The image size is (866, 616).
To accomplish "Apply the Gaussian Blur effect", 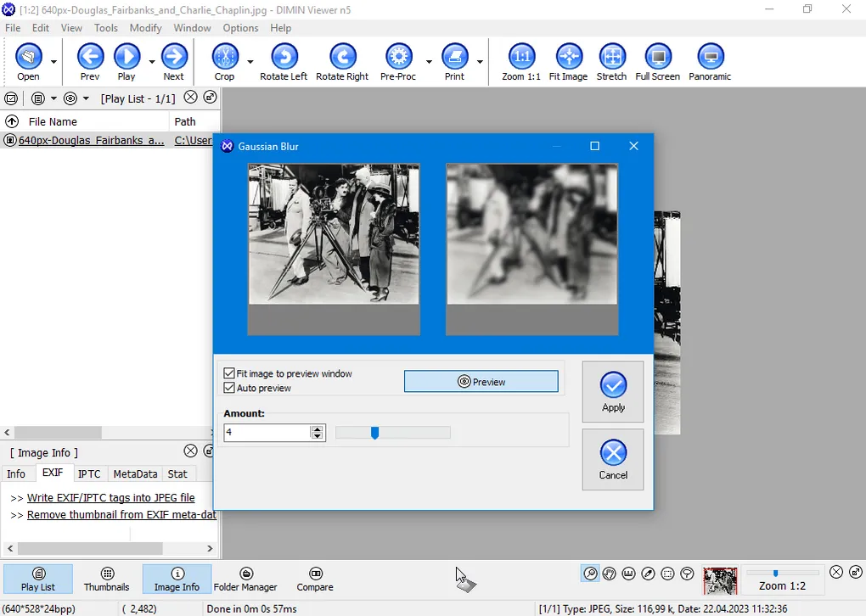I will [x=612, y=392].
